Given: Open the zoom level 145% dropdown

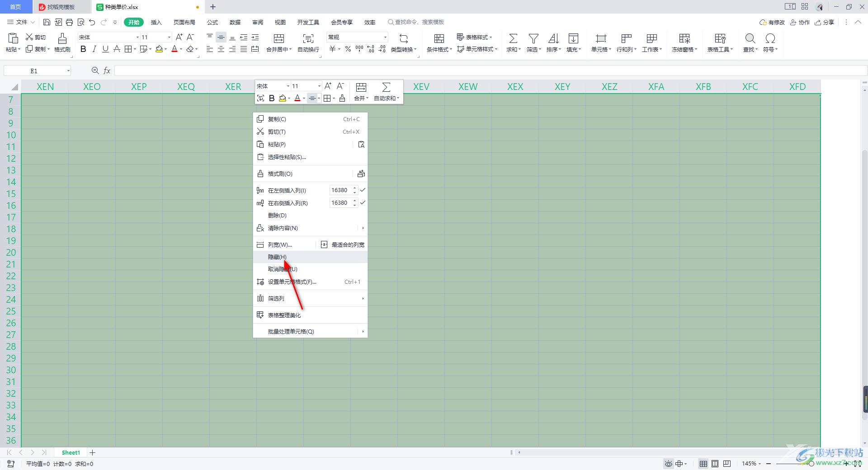Looking at the screenshot, I should click(x=759, y=464).
